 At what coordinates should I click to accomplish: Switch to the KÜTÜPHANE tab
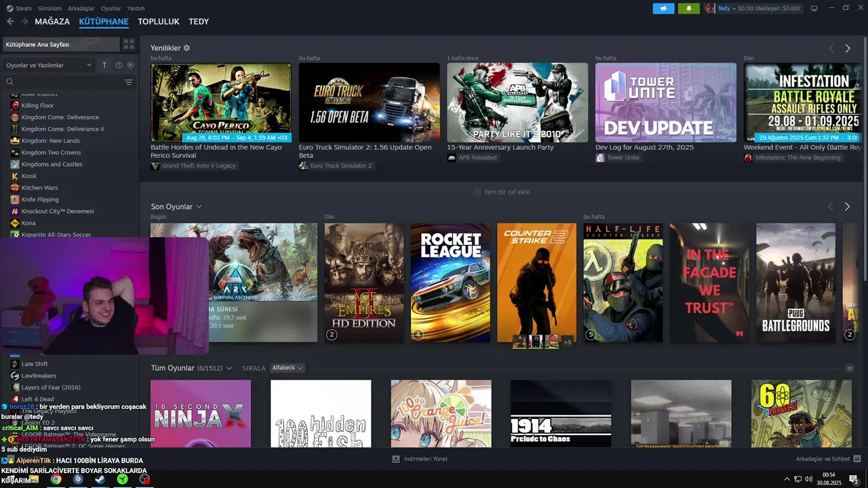click(104, 22)
